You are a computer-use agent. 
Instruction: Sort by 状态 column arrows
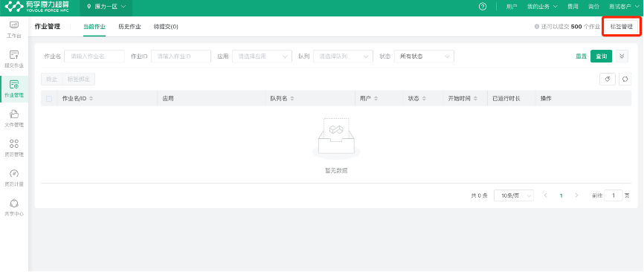tap(425, 99)
